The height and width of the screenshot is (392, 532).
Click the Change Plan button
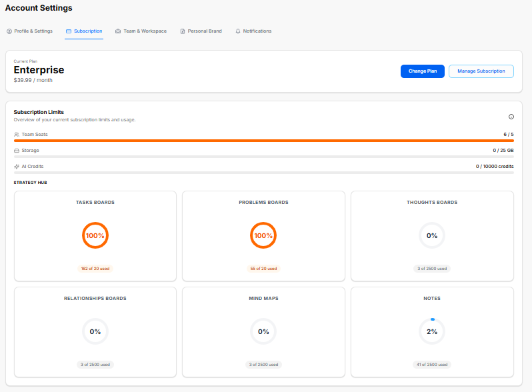point(423,71)
